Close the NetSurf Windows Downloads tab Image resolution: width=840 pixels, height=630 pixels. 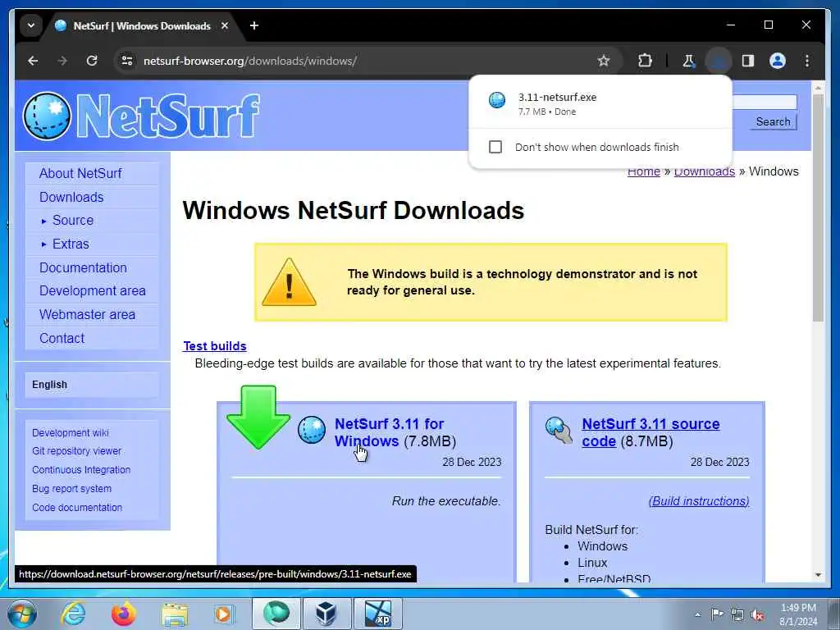point(225,25)
